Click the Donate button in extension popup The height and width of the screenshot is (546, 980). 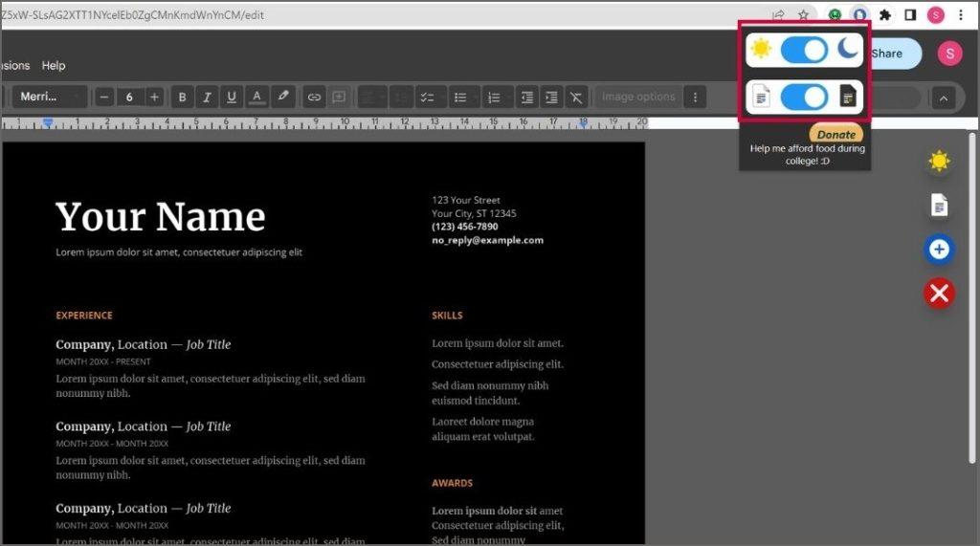[x=835, y=134]
